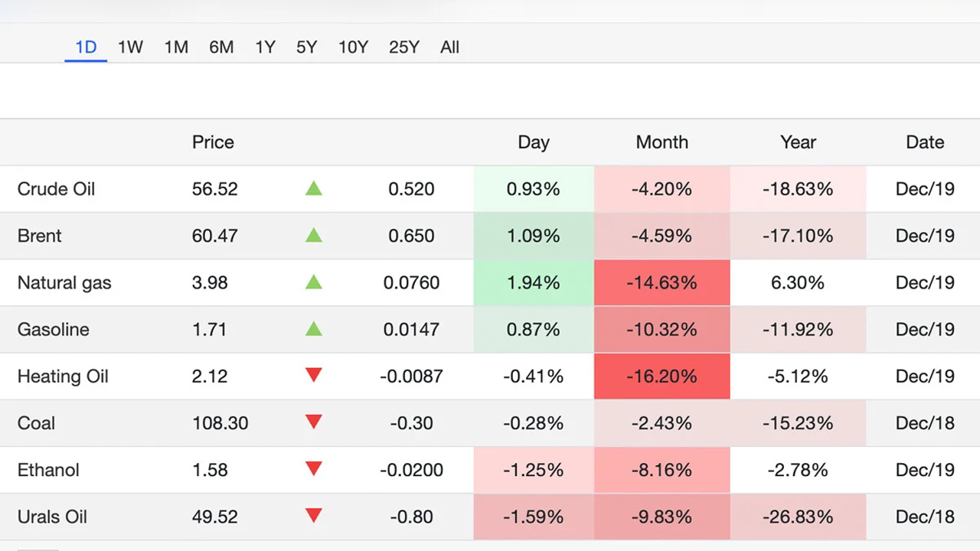Open the Natural gas commodity link
980x551 pixels.
tap(64, 282)
